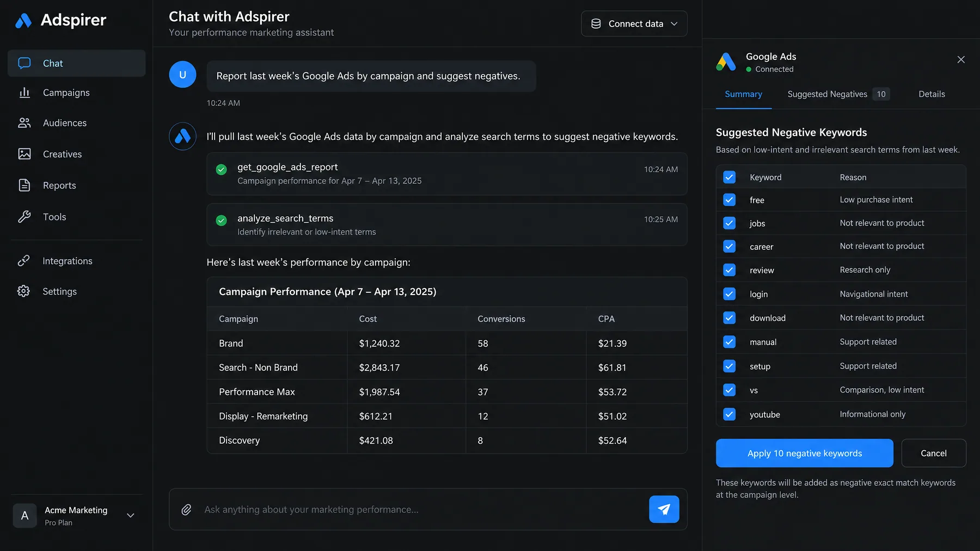Open Settings gear icon
Image resolution: width=980 pixels, height=551 pixels.
pos(23,291)
